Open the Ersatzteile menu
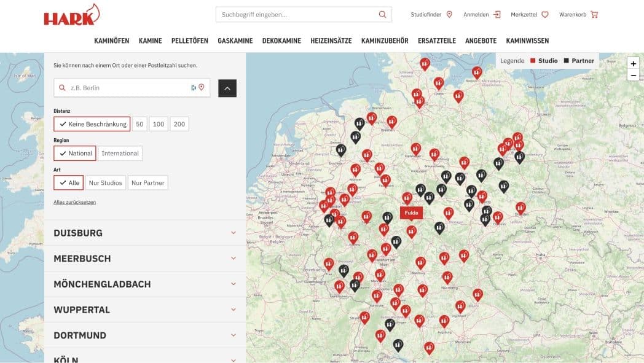The image size is (644, 363). tap(436, 41)
